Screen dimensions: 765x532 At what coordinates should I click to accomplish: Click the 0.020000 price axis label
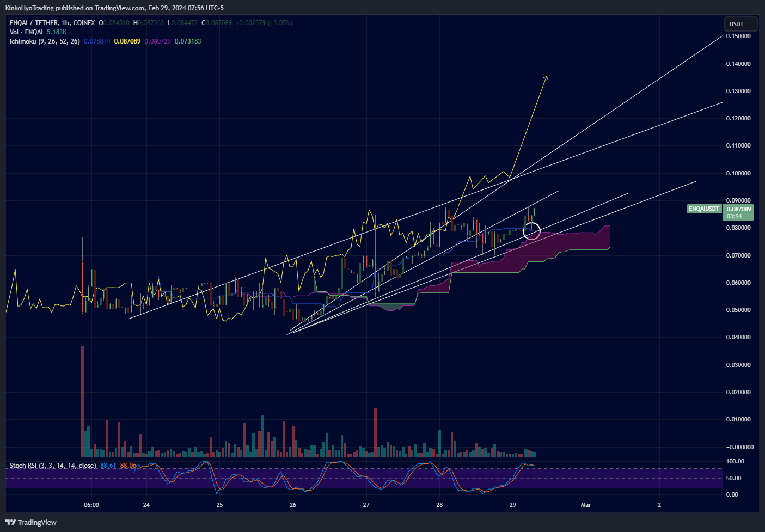[738, 392]
